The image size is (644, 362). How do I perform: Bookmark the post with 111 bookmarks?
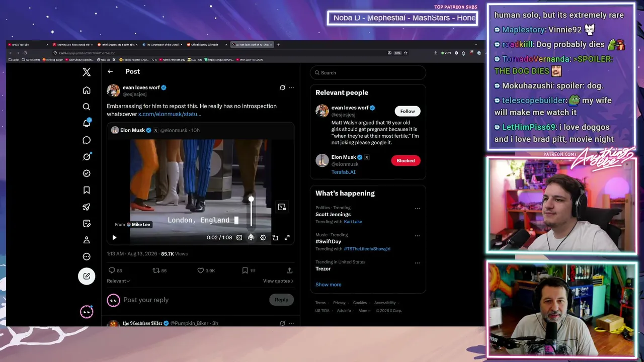pos(245,270)
